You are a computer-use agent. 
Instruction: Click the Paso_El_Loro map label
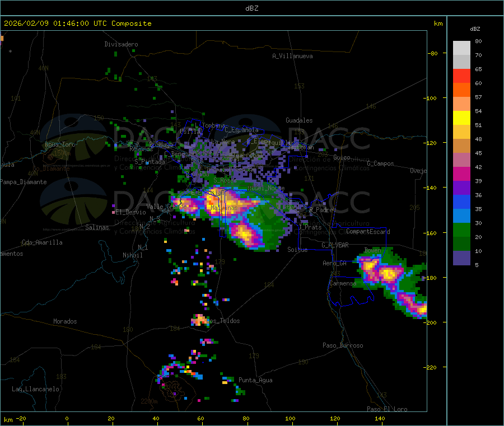point(387,409)
